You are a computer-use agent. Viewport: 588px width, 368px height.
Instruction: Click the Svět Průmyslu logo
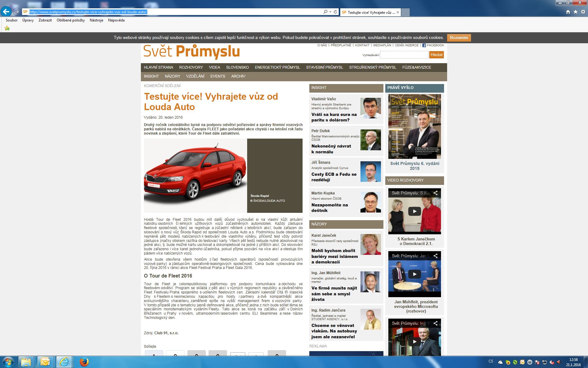(192, 52)
